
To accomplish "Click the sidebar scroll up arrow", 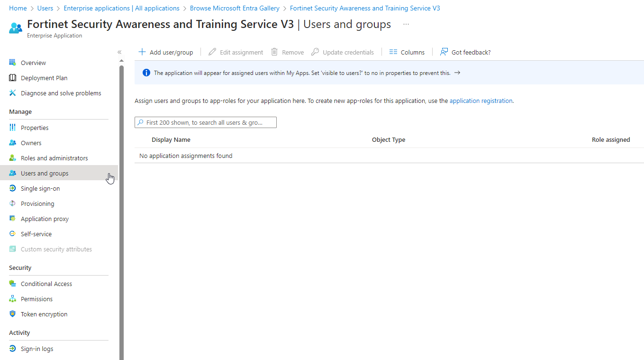I will 121,61.
